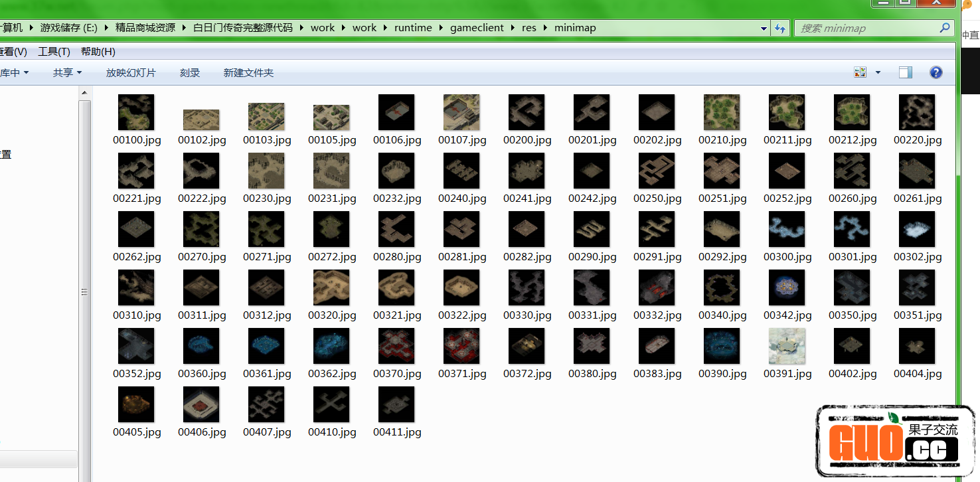Image resolution: width=980 pixels, height=482 pixels.
Task: Open the 共享 share dropdown
Action: pyautogui.click(x=66, y=72)
